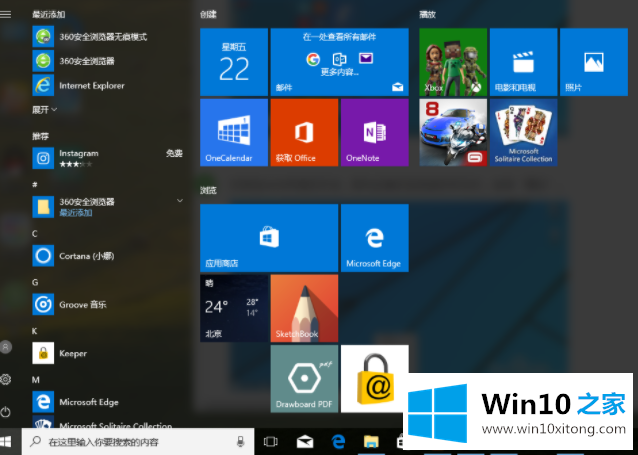Click the taskbar search box

(x=138, y=442)
